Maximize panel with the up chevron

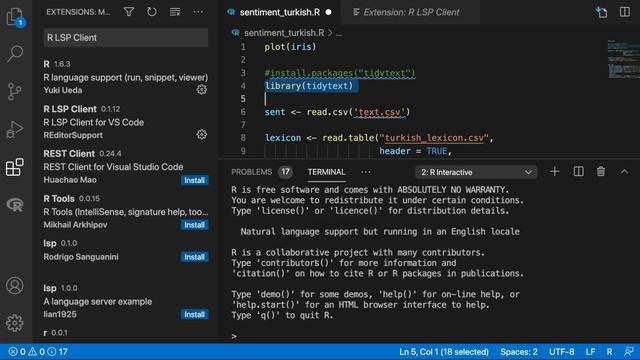coord(624,172)
